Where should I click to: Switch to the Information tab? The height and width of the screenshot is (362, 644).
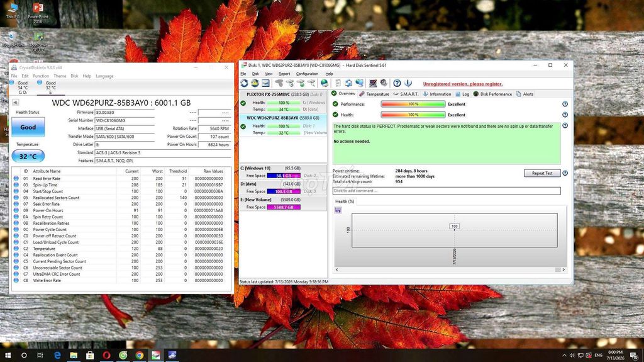[x=436, y=94]
